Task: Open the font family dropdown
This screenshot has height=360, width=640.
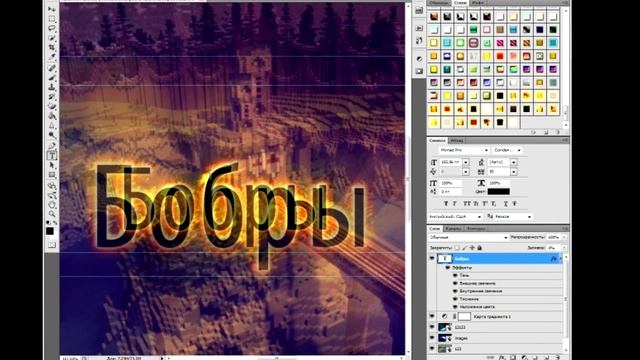Action: [464, 150]
